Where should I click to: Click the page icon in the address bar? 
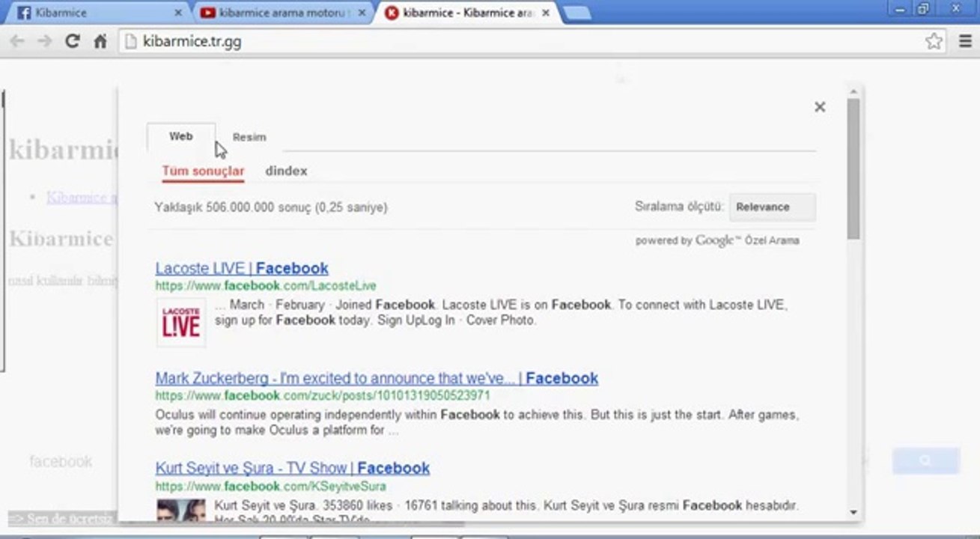tap(131, 42)
